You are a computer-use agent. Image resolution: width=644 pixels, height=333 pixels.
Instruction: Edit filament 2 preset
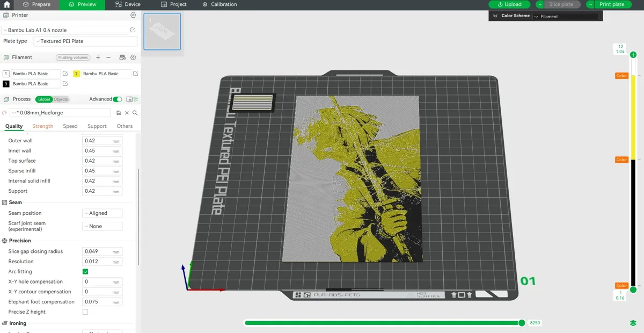[x=136, y=74]
